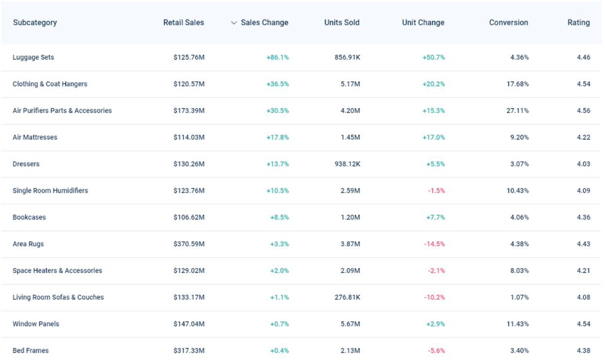
Task: Select the Dressers subcategory name
Action: tap(26, 164)
